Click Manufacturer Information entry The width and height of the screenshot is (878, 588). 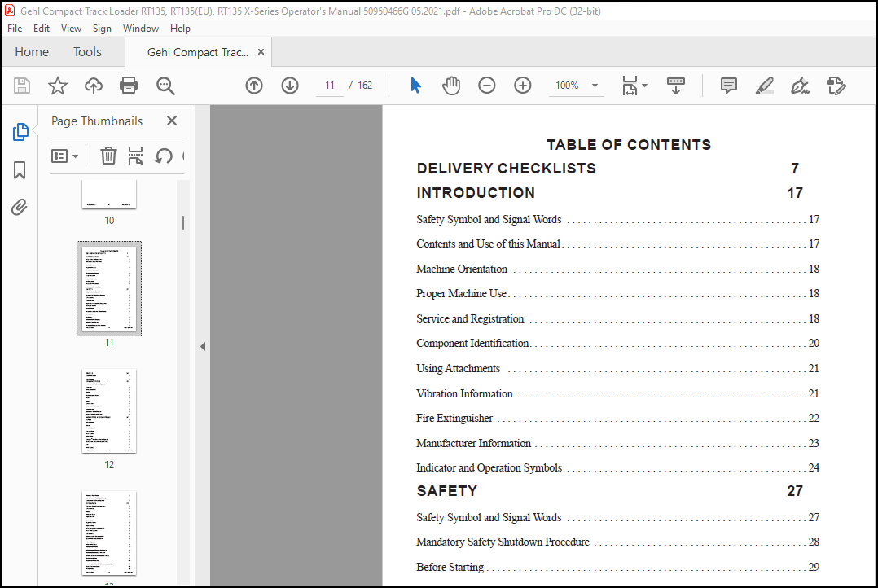617,444
